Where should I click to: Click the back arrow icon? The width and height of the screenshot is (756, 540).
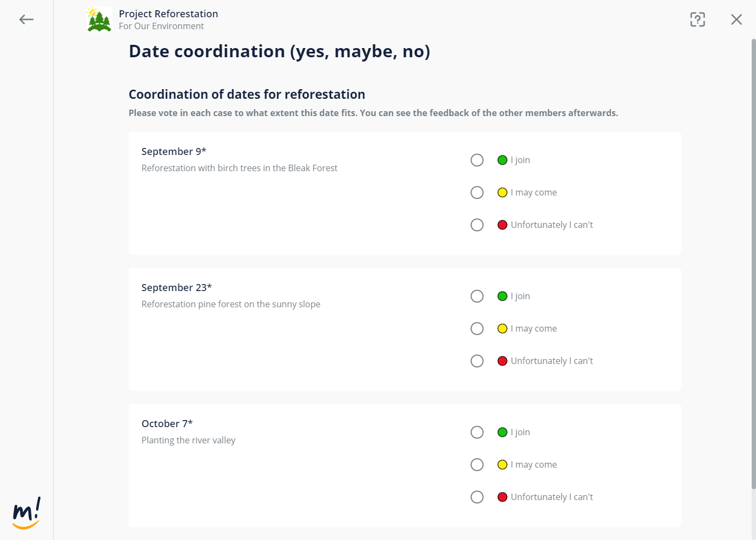coord(26,19)
